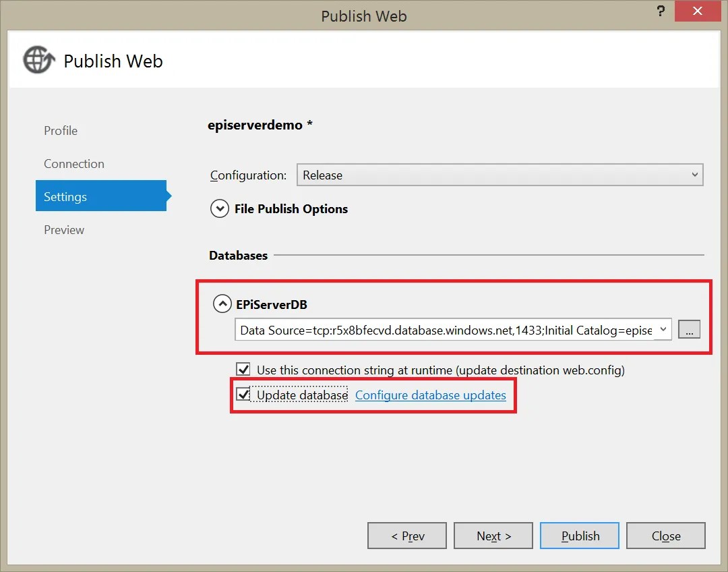728x572 pixels.
Task: Go to the Preview tab
Action: [x=64, y=229]
